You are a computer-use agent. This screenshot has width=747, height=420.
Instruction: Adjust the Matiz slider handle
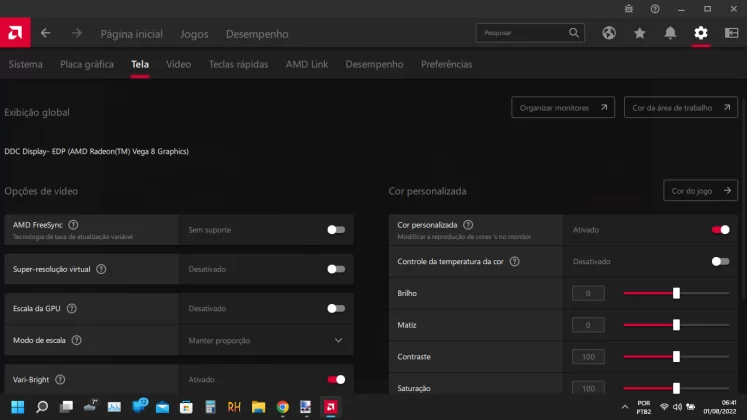[x=676, y=325]
